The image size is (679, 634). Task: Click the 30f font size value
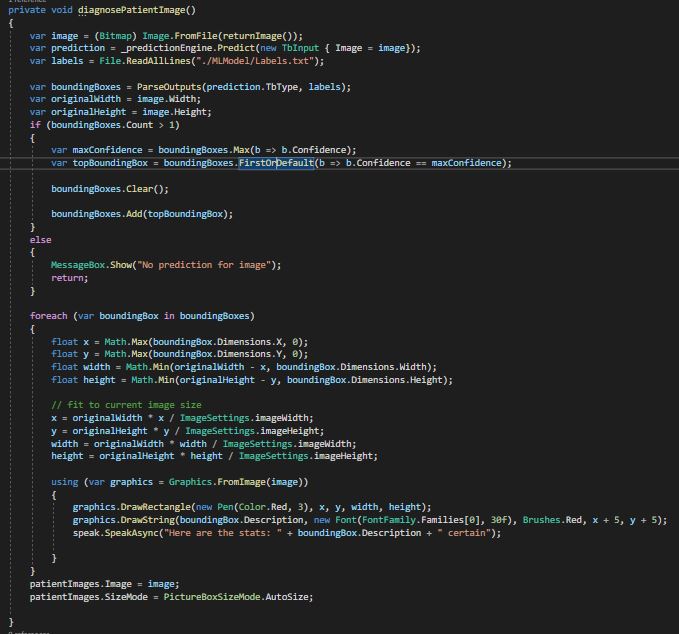pos(498,520)
